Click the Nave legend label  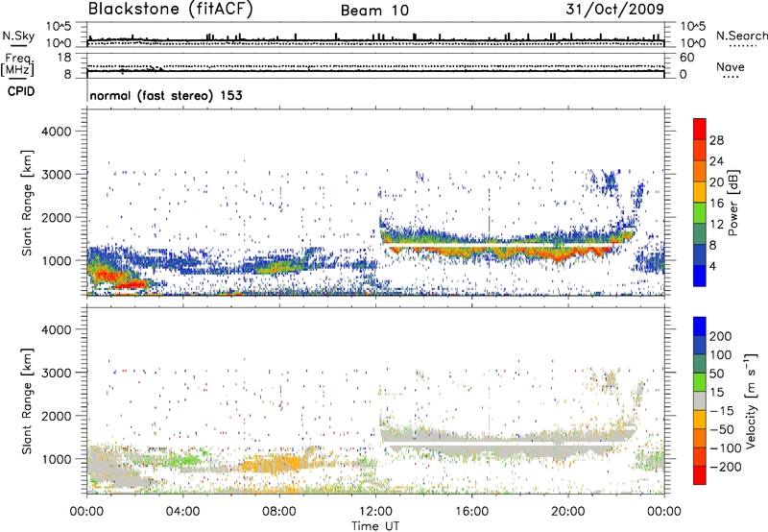[731, 67]
